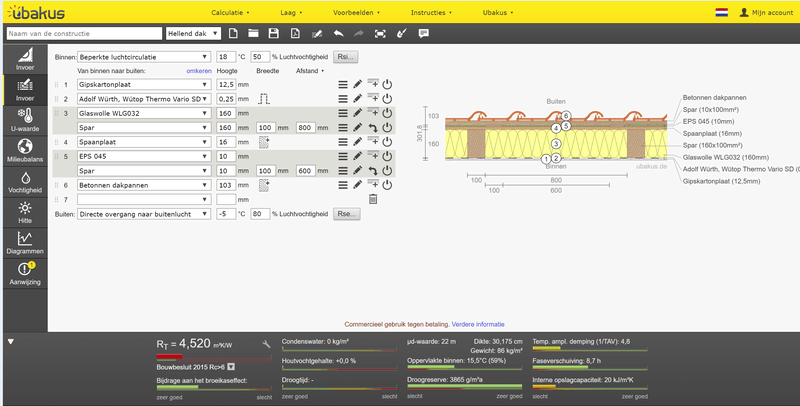Open the Voorbeelden menu
The height and width of the screenshot is (406, 800).
click(356, 12)
